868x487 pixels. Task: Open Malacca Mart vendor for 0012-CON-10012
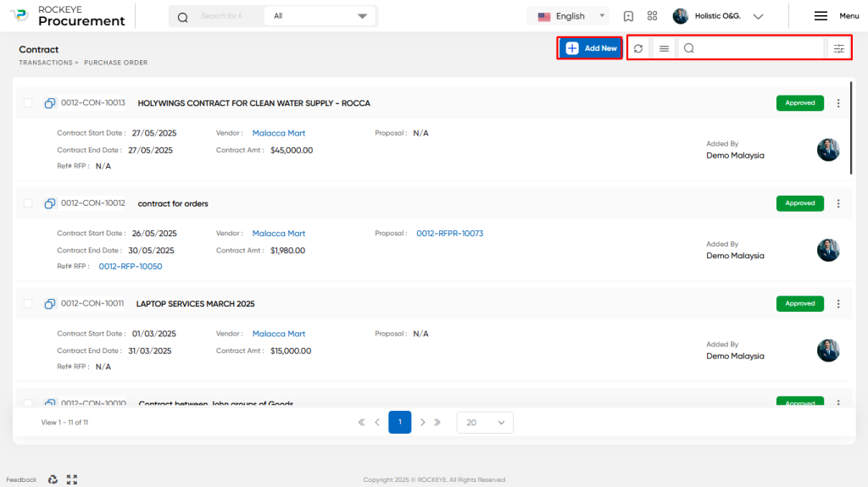tap(278, 233)
